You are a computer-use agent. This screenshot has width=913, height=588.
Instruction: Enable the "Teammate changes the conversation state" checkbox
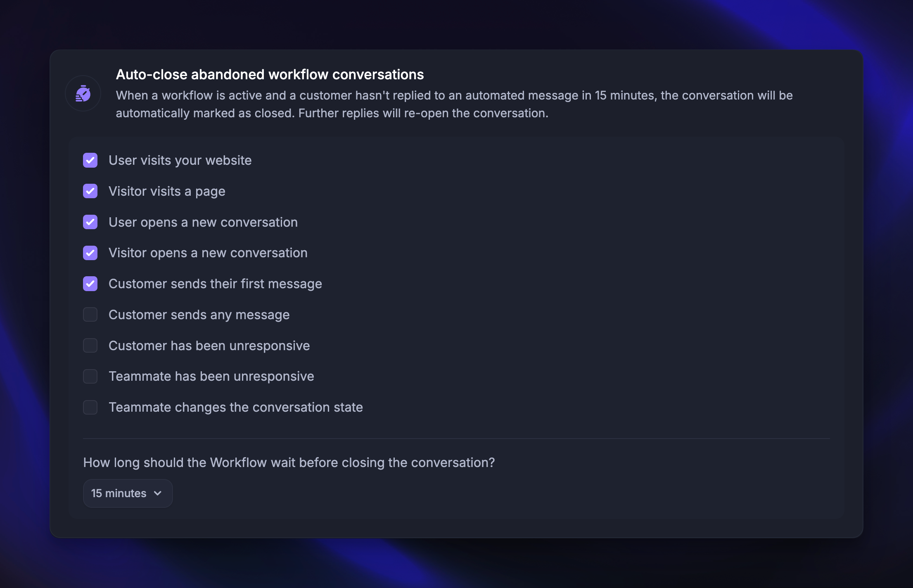point(90,407)
